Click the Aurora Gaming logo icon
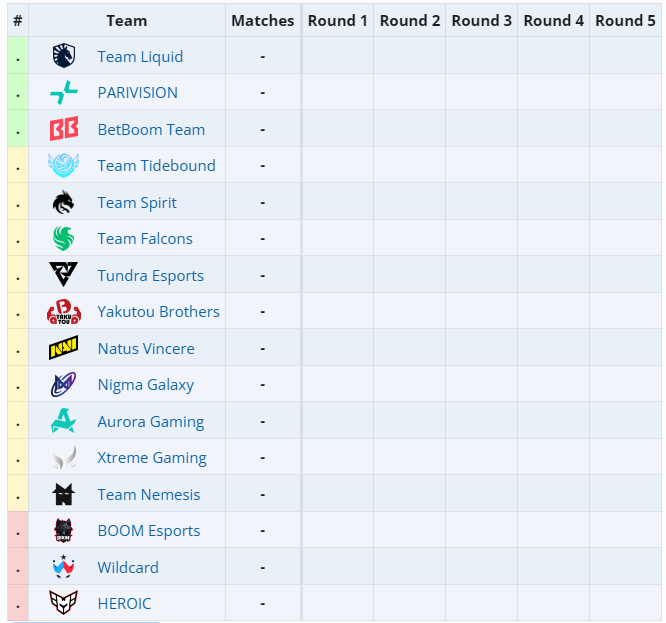 [x=64, y=422]
